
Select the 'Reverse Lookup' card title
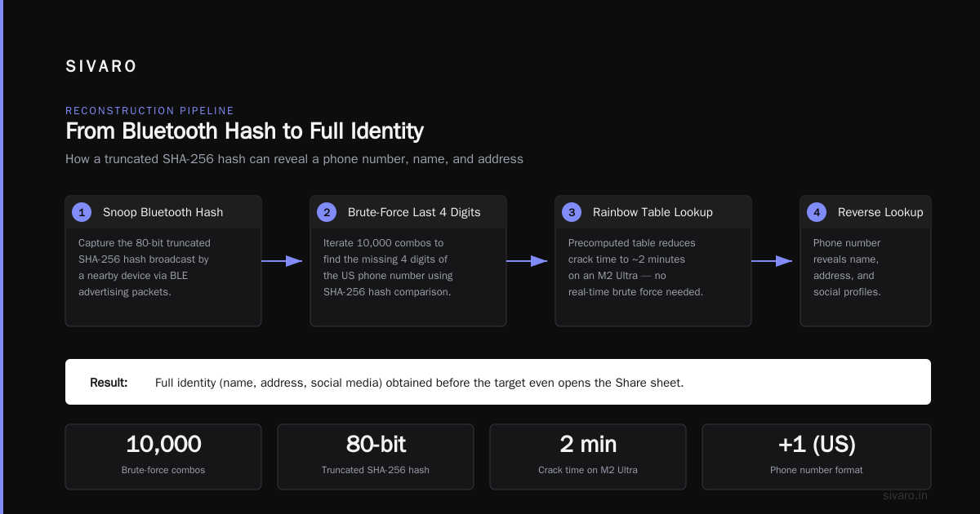[x=880, y=212]
